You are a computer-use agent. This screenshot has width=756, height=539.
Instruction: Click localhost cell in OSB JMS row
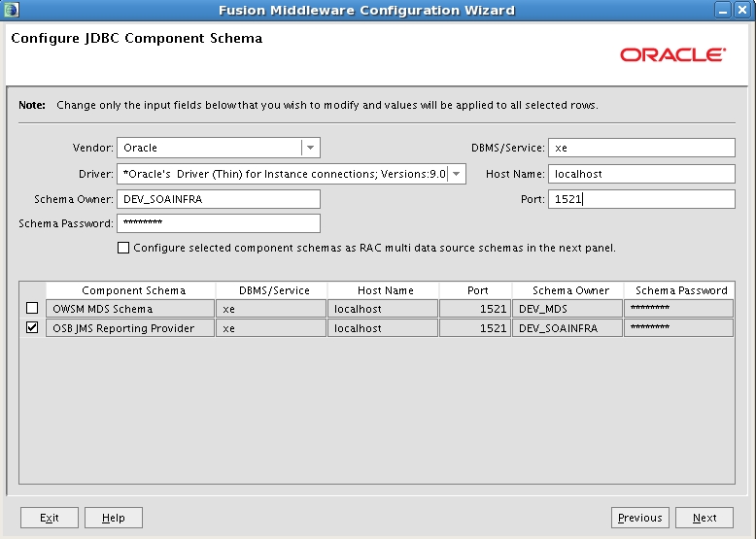coord(383,328)
